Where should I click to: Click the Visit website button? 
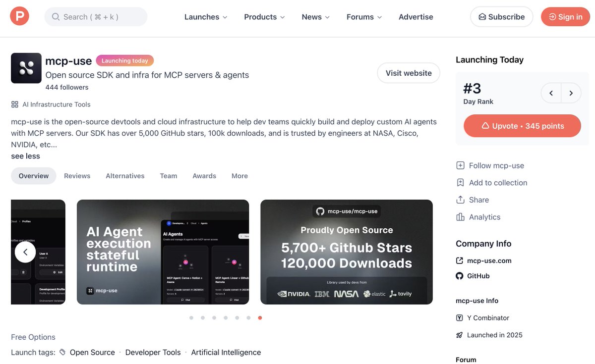click(409, 73)
